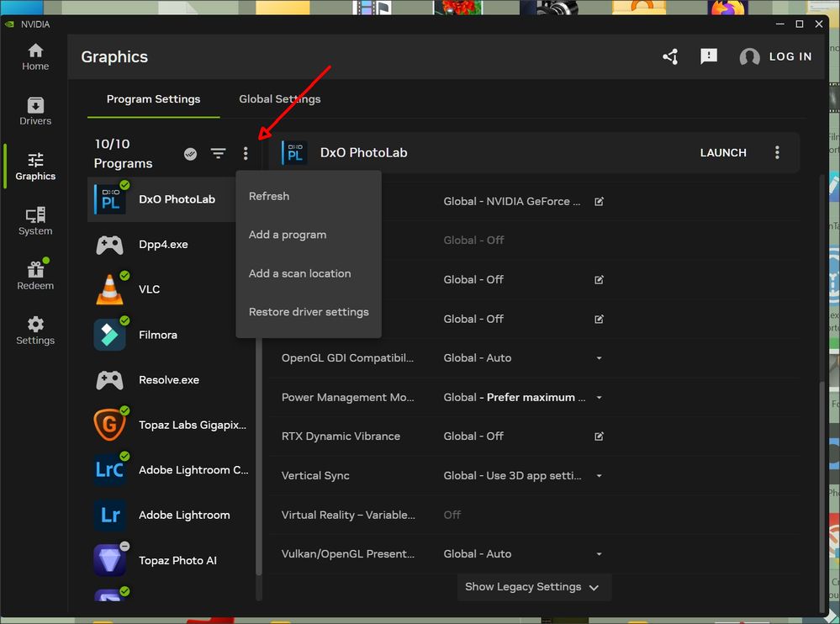Select the Graphics sidebar icon
This screenshot has width=840, height=624.
click(35, 167)
